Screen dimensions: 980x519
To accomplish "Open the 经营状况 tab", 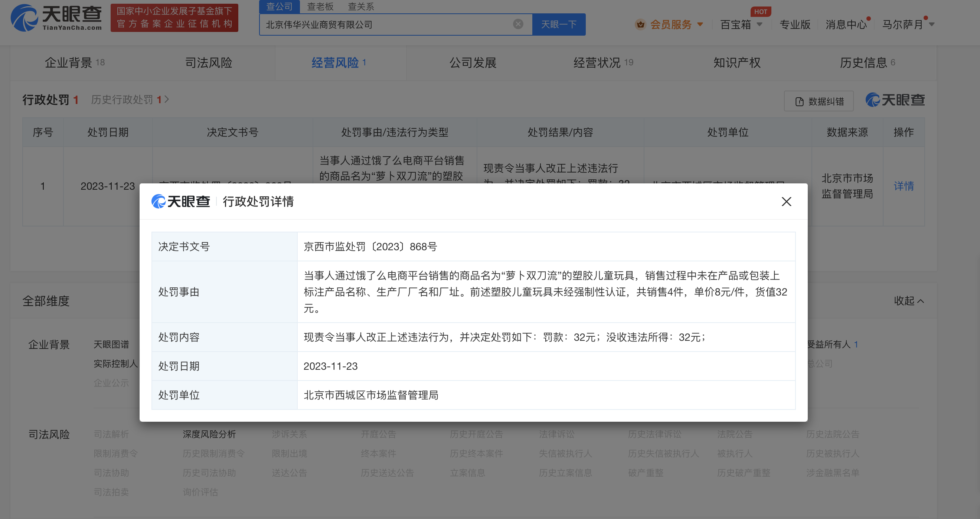I will tap(603, 63).
